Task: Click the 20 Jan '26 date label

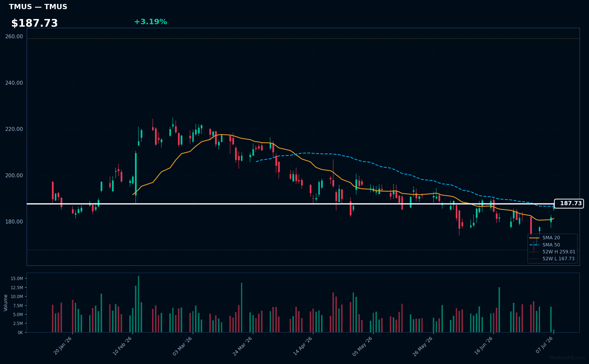Action: pyautogui.click(x=63, y=346)
